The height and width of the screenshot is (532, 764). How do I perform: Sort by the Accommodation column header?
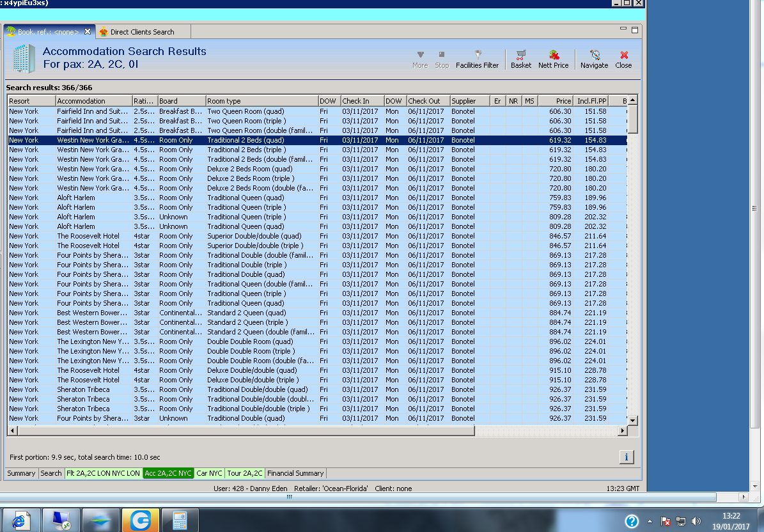(94, 101)
